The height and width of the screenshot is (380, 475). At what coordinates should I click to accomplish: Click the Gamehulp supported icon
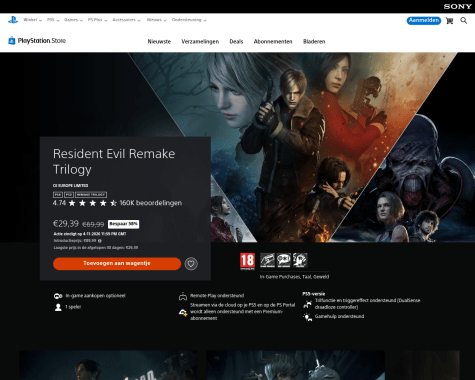tap(307, 317)
